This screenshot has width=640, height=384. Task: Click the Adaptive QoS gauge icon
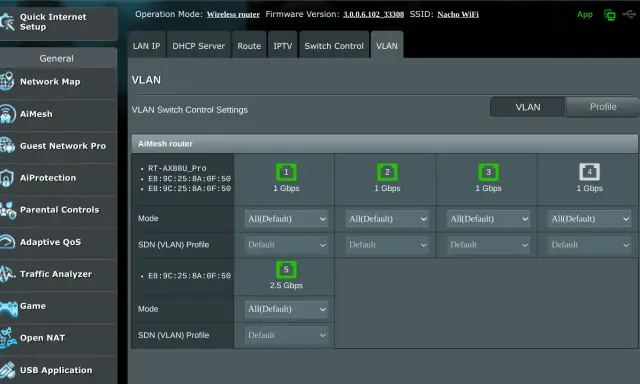coord(7,242)
